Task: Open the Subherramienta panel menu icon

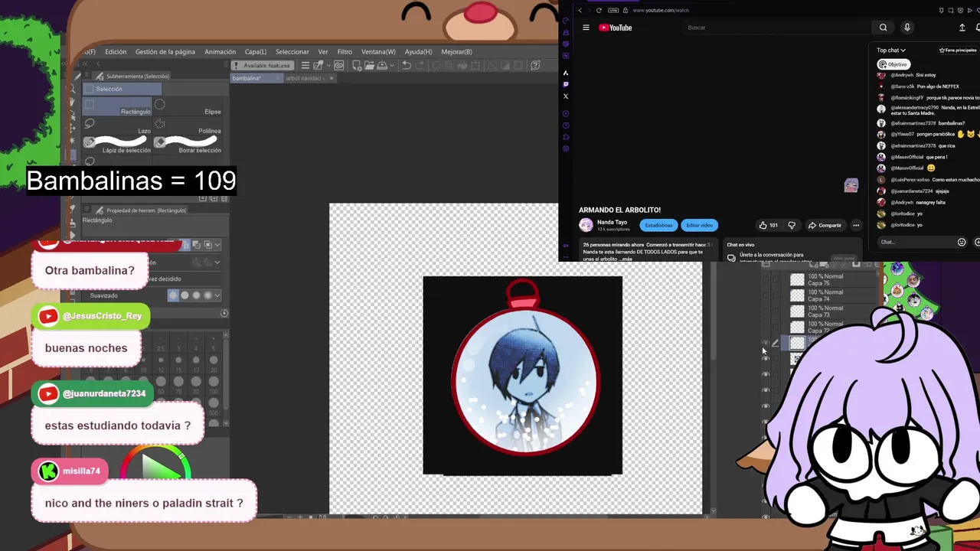Action: click(87, 75)
